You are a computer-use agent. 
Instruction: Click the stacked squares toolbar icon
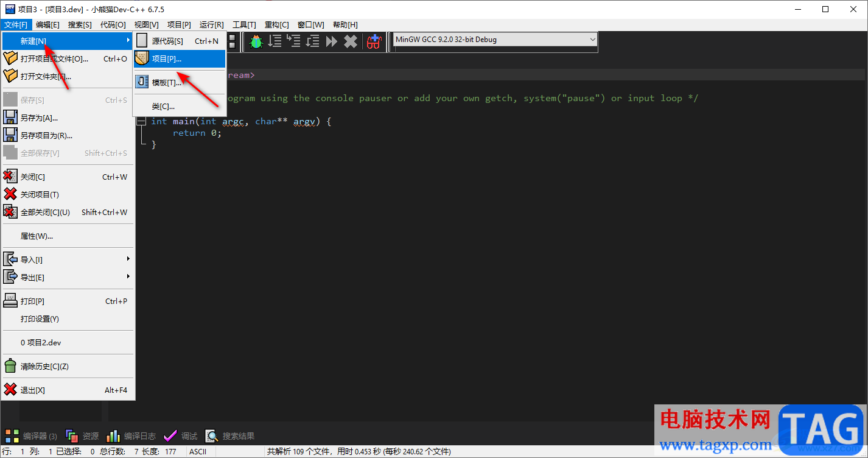tap(232, 41)
